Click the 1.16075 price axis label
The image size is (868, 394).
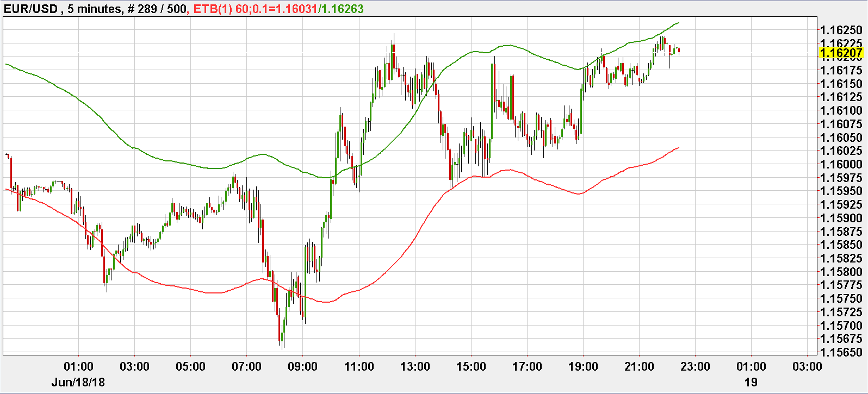point(841,124)
